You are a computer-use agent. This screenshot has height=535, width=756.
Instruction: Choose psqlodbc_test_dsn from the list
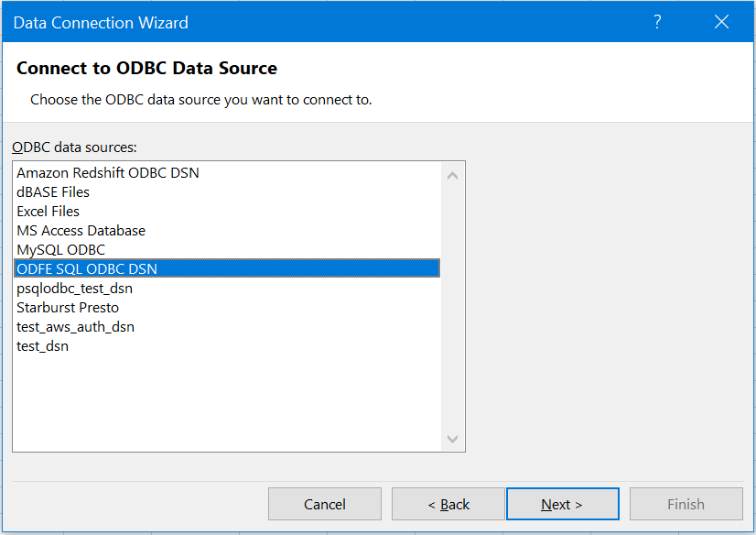tap(227, 289)
